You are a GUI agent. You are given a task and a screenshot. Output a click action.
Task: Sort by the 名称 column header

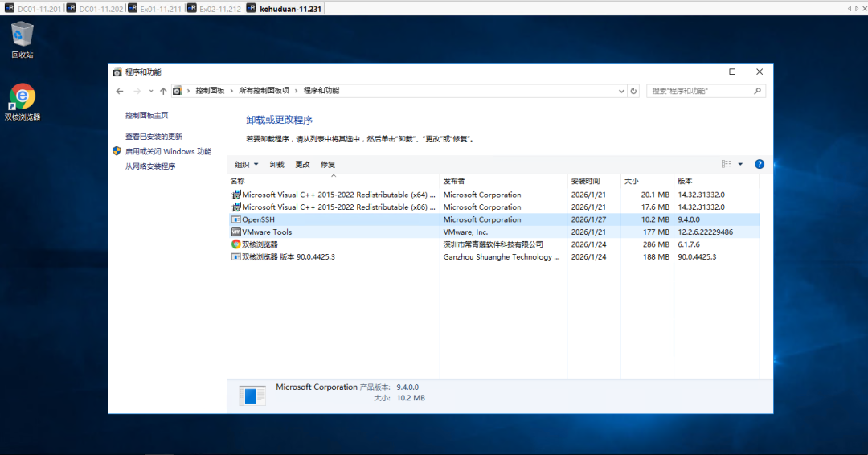(334, 181)
